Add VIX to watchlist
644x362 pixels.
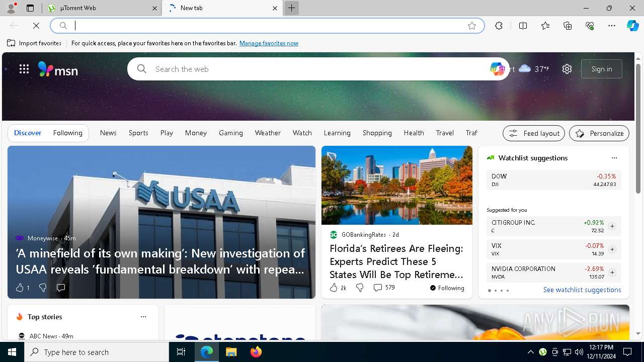(x=612, y=249)
